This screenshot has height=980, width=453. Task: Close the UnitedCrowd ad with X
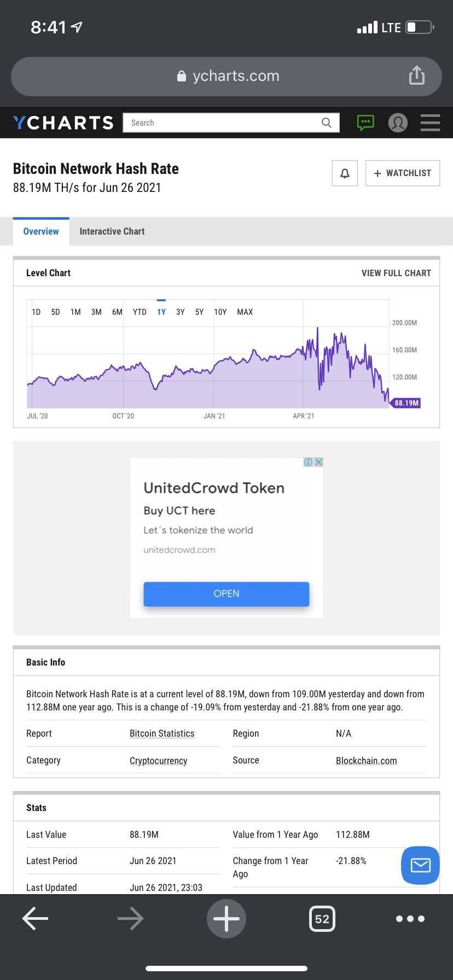(x=318, y=462)
